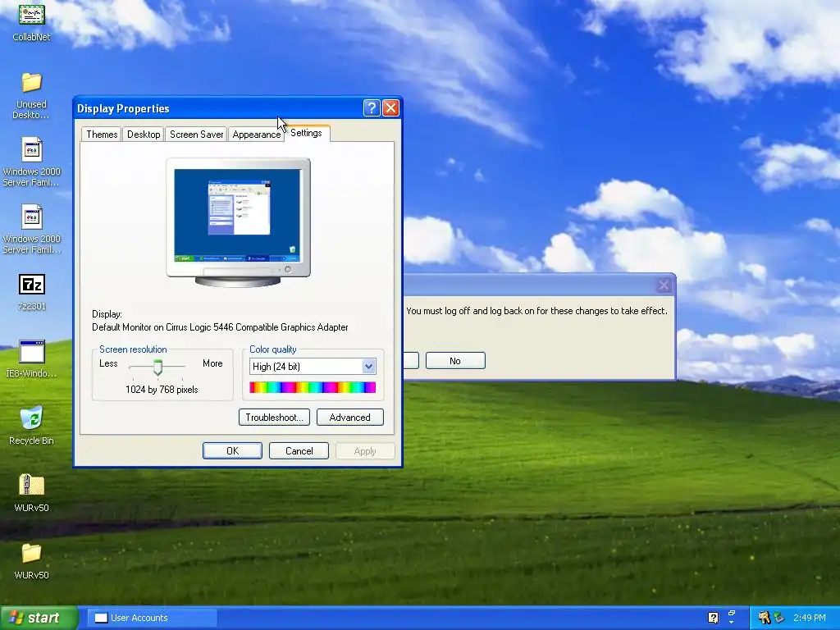The image size is (840, 630).
Task: Switch to User Accounts taskbar button
Action: pos(153,618)
